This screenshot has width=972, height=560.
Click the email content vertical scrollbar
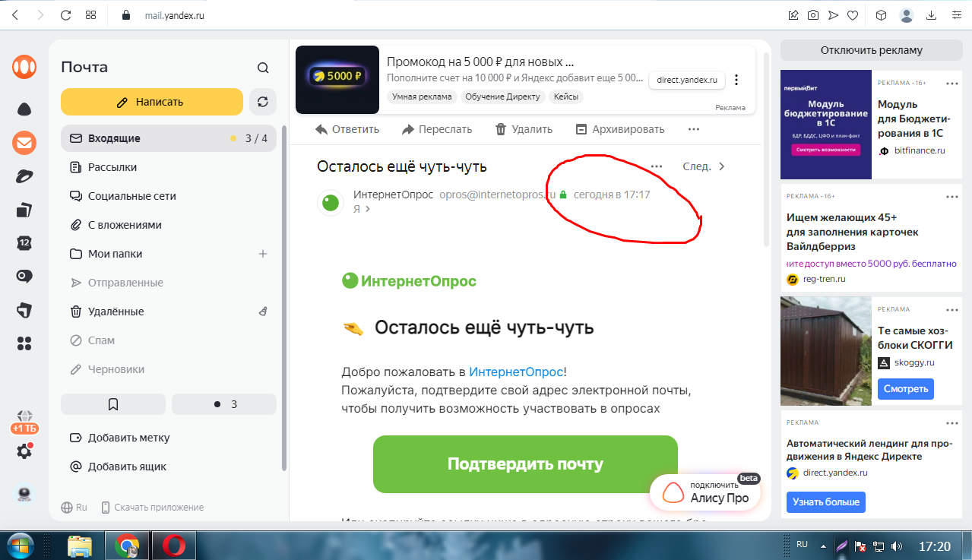[x=765, y=148]
